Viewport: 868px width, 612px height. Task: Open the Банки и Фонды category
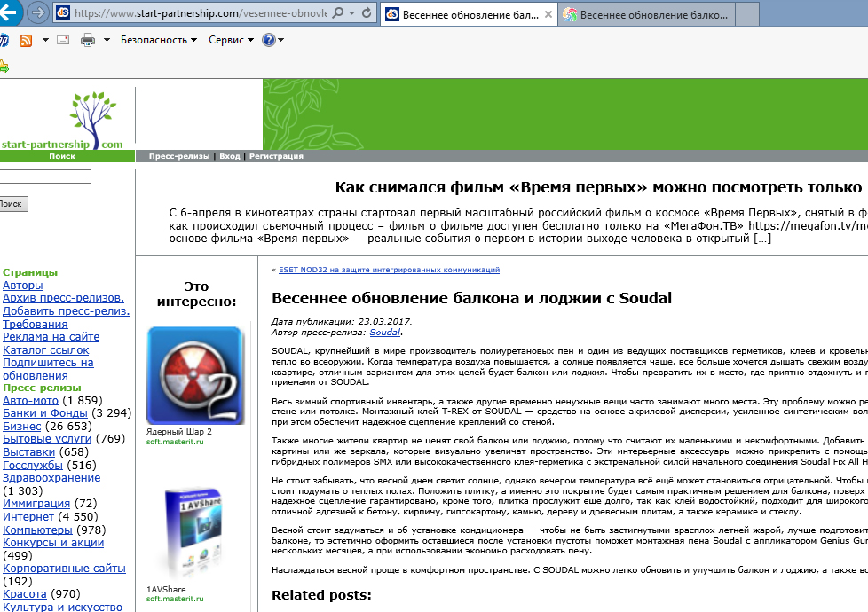click(x=45, y=413)
